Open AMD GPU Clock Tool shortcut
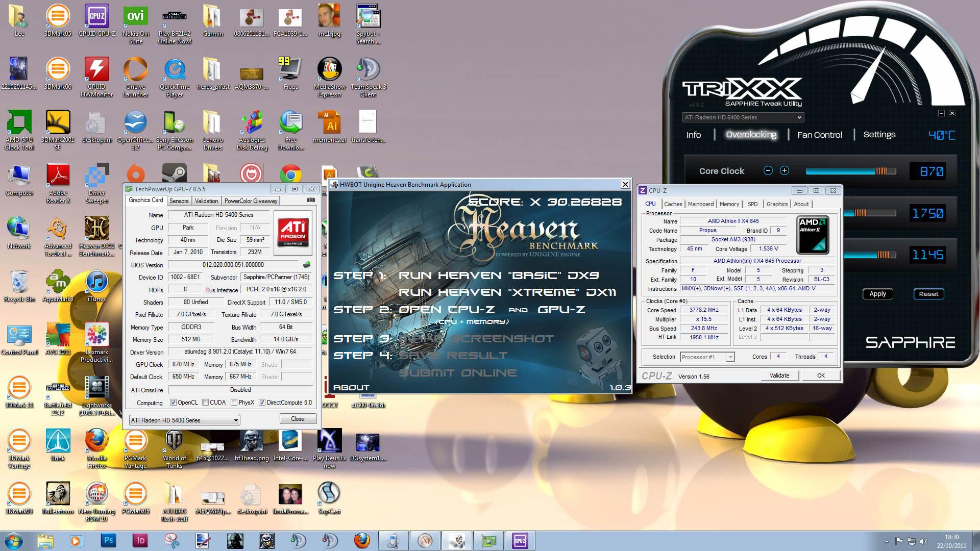Viewport: 980px width, 551px height. pos(19,130)
